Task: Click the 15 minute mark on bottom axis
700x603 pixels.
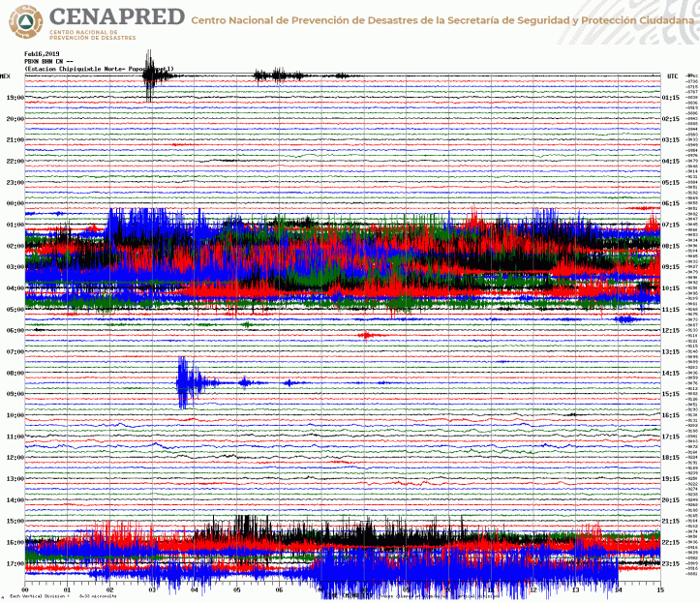Action: point(660,588)
